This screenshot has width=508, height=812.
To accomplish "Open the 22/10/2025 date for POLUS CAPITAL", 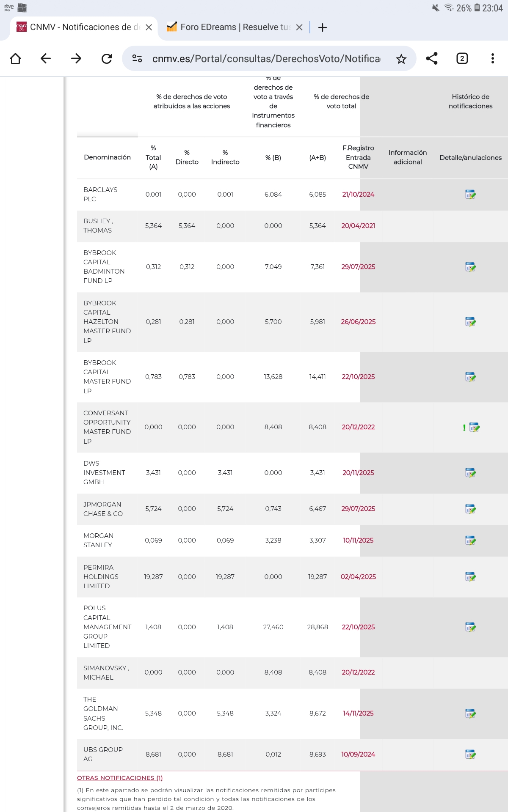I will (358, 627).
